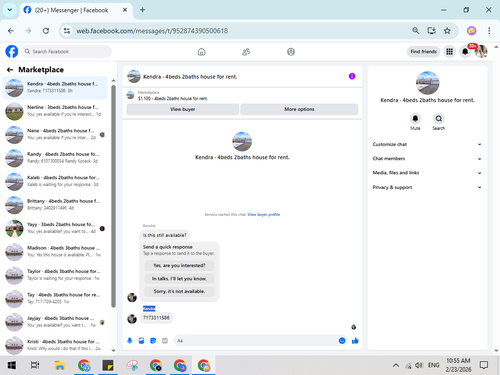
Task: Click the Facebook logo icon
Action: (x=12, y=52)
